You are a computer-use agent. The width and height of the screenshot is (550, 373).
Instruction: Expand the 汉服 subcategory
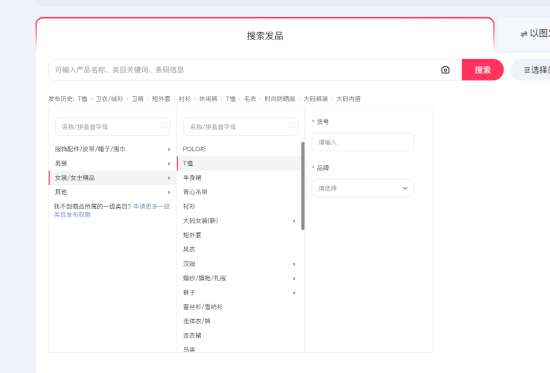pos(294,264)
